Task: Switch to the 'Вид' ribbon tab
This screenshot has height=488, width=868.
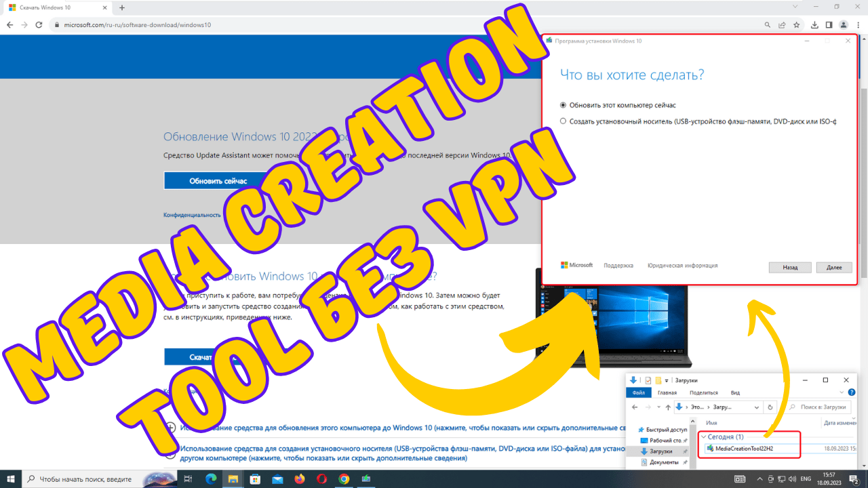Action: coord(736,392)
